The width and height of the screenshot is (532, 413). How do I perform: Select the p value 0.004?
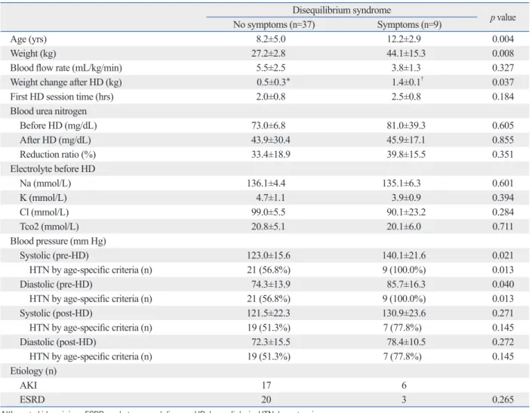pyautogui.click(x=503, y=39)
